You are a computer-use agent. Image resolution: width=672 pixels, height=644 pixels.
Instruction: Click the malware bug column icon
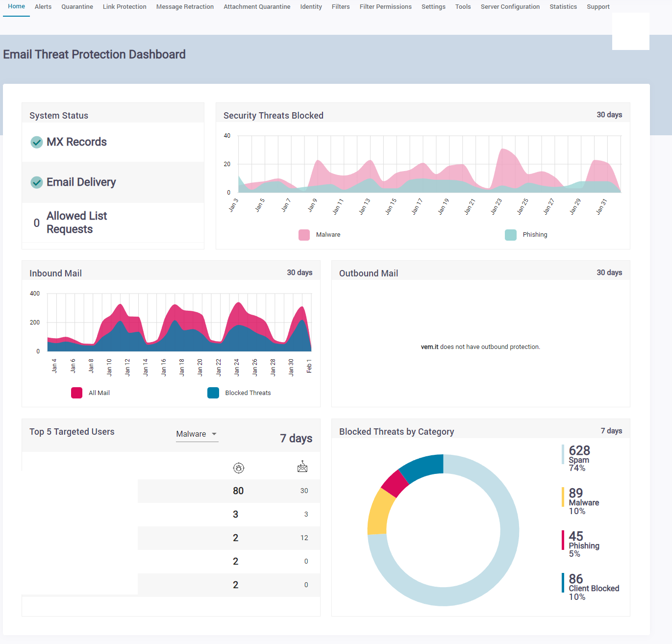pos(238,468)
